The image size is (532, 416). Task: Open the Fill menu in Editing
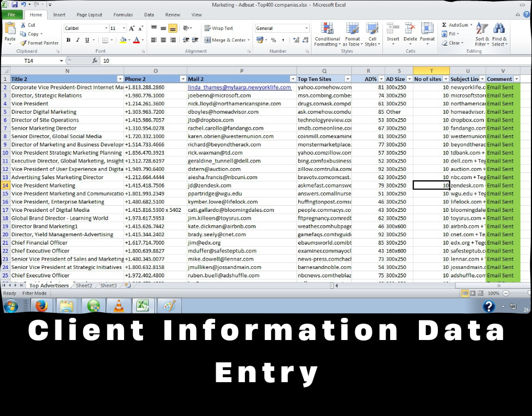click(450, 34)
